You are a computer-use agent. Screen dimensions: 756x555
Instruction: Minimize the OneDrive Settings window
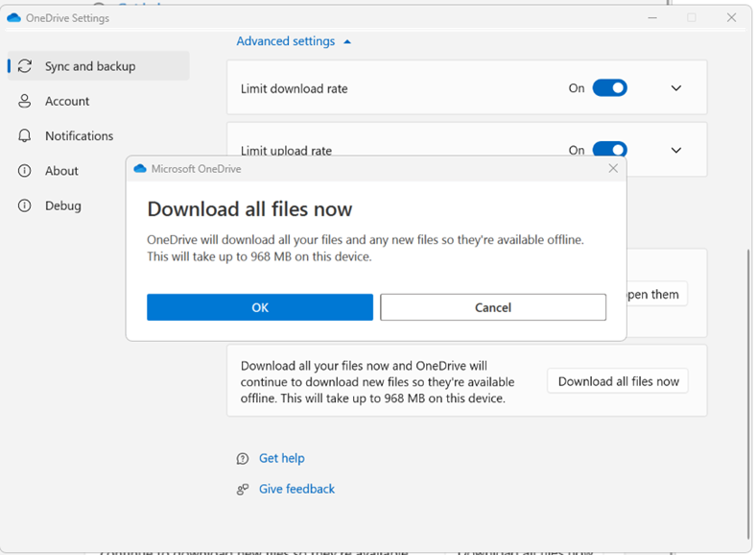pos(652,18)
